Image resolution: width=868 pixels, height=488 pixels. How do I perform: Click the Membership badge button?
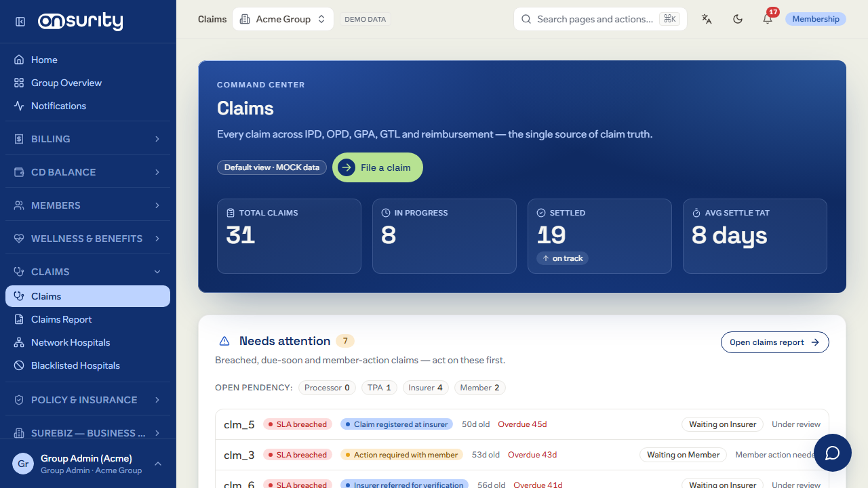[816, 19]
